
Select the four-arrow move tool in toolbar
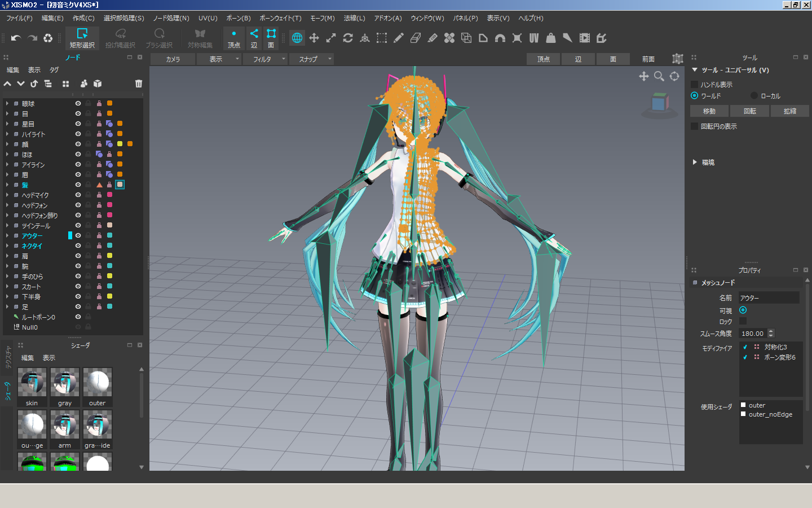pos(314,38)
